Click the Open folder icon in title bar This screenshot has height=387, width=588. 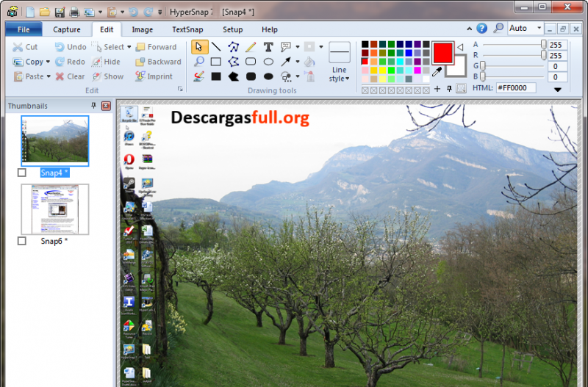click(45, 12)
